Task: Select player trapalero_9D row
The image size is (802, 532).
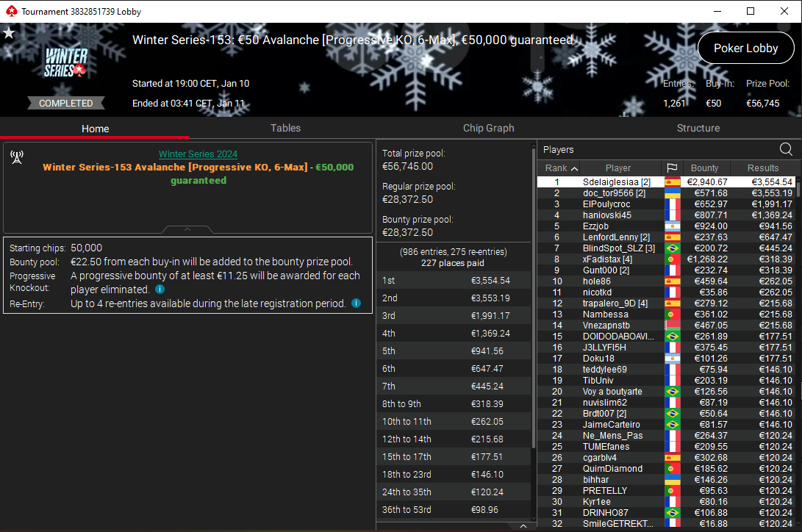Action: pos(667,303)
